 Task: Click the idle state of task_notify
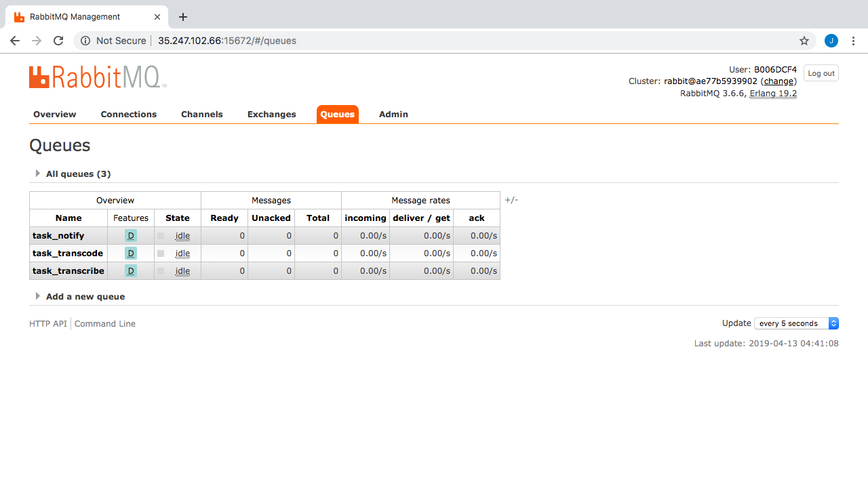click(x=182, y=236)
